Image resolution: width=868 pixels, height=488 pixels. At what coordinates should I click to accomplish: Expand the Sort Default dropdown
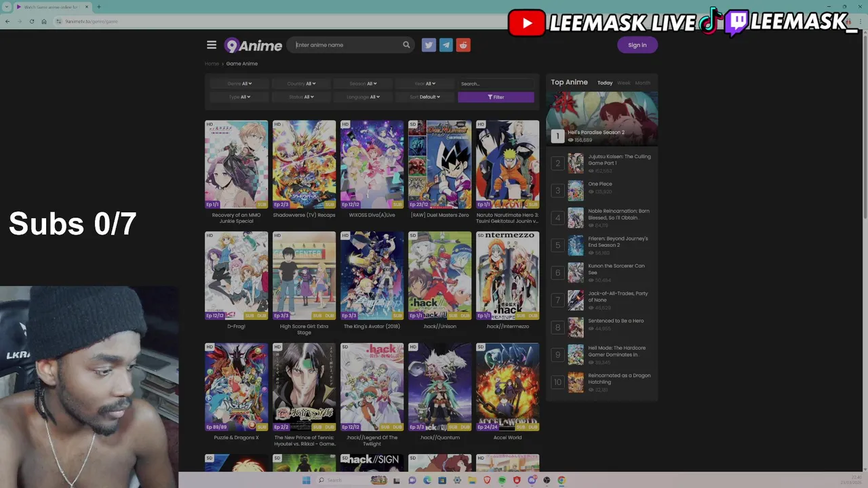click(425, 97)
